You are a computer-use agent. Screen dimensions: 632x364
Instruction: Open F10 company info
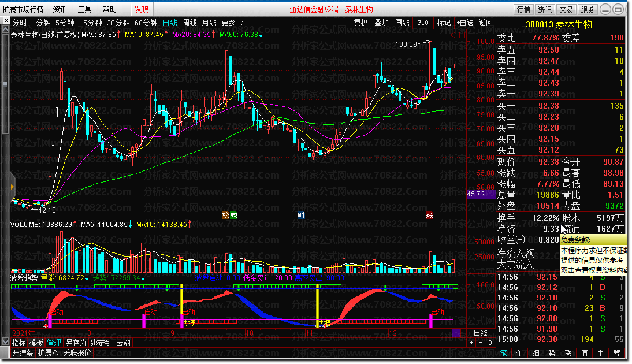tap(423, 23)
